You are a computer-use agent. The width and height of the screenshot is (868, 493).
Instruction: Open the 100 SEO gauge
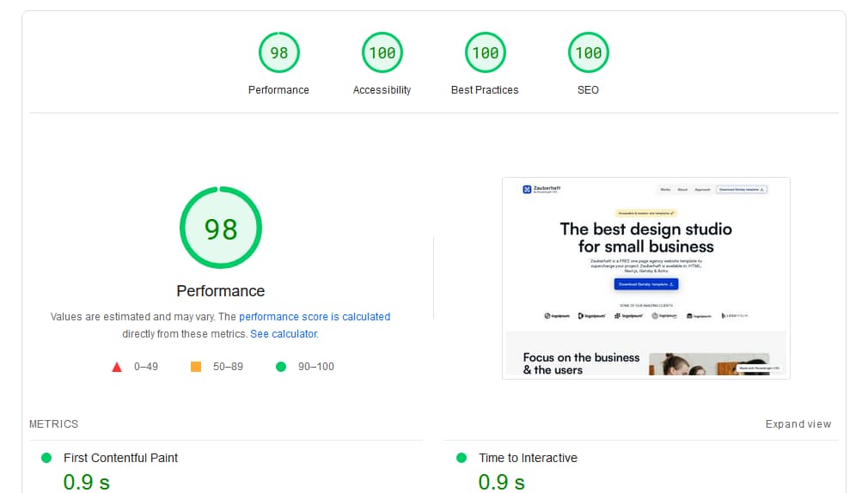pyautogui.click(x=588, y=52)
